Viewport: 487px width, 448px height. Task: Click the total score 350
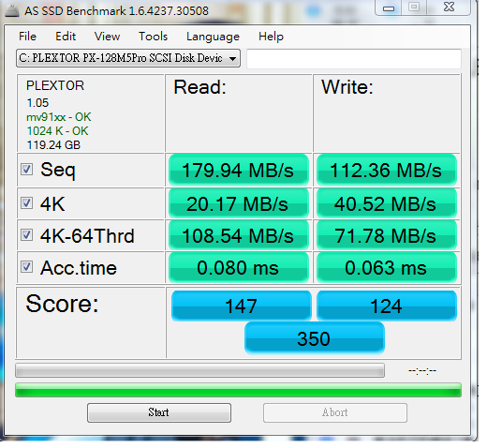[314, 338]
